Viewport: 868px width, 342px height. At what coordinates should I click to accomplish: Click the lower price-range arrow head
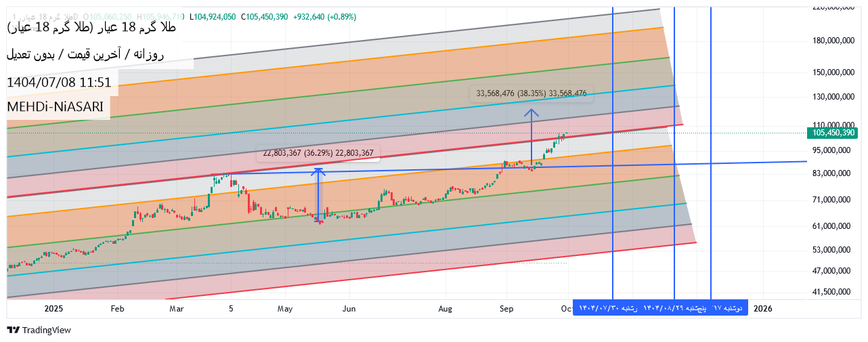pyautogui.click(x=318, y=171)
